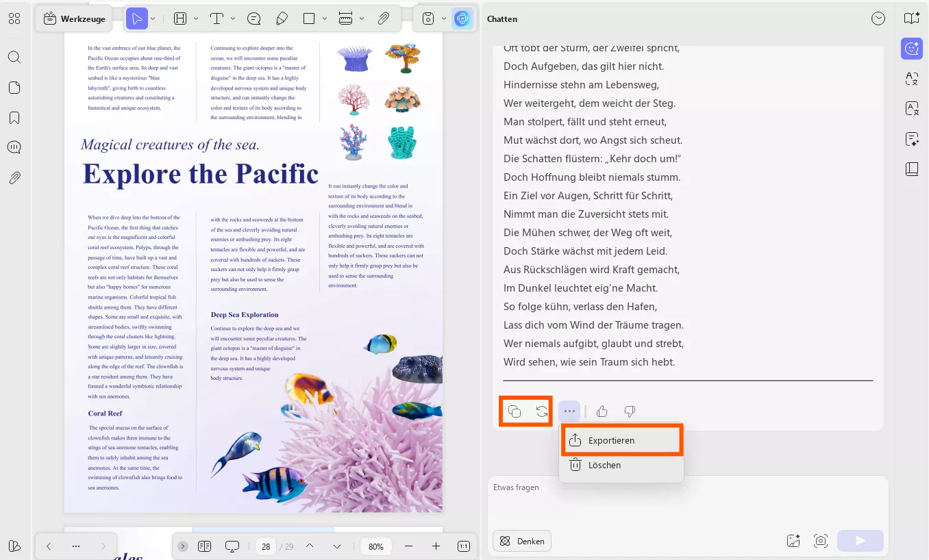Send the chat message
The width and height of the screenshot is (929, 560).
point(860,541)
